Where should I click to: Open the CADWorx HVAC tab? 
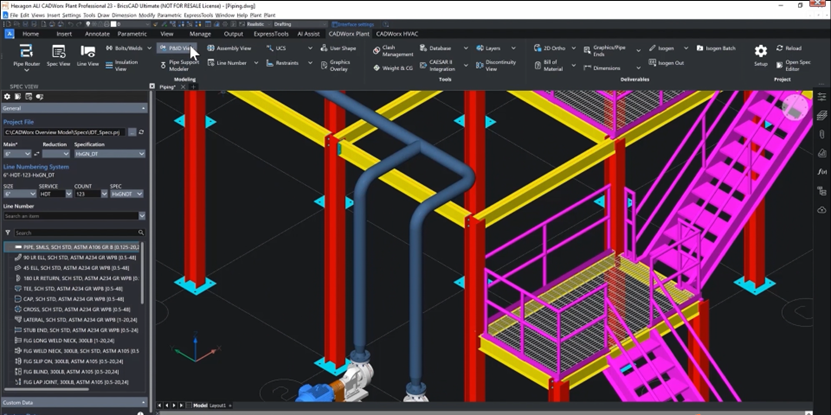[397, 34]
